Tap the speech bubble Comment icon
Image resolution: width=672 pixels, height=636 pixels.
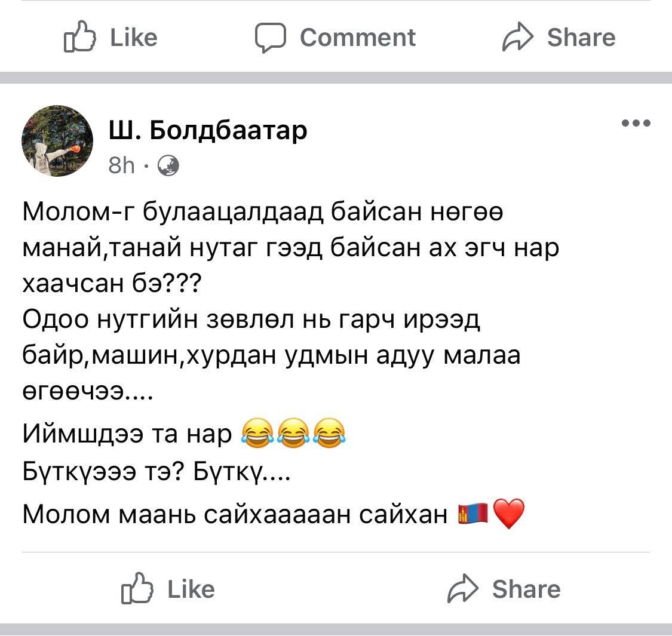click(271, 38)
